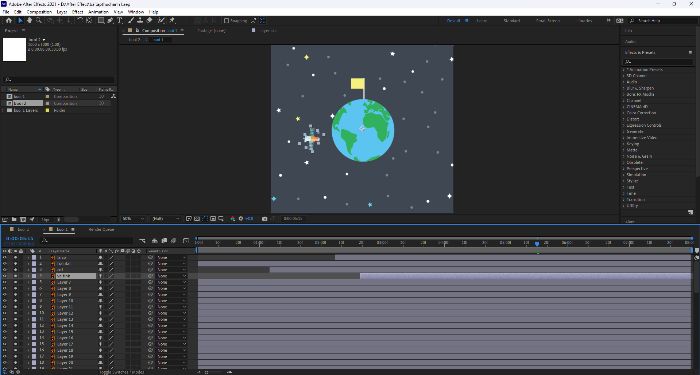Select the Hand tool
This screenshot has width=700, height=375.
click(29, 21)
